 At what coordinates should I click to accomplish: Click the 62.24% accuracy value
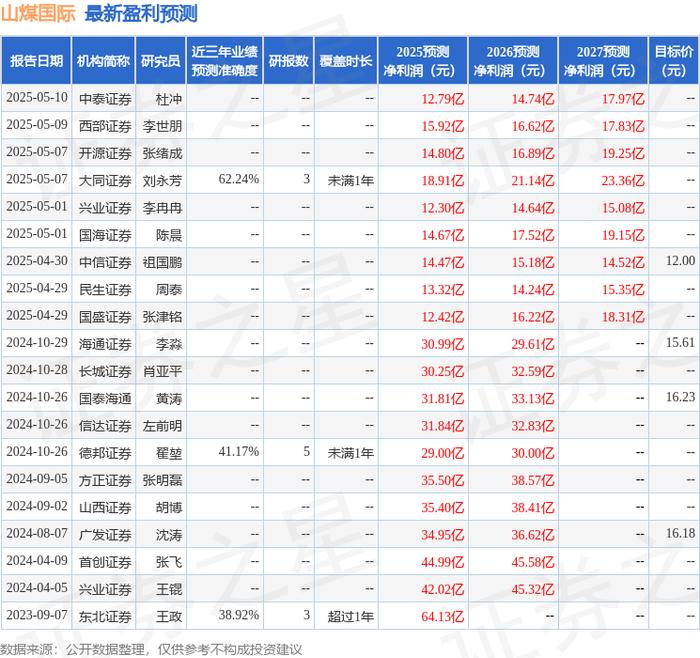(239, 179)
